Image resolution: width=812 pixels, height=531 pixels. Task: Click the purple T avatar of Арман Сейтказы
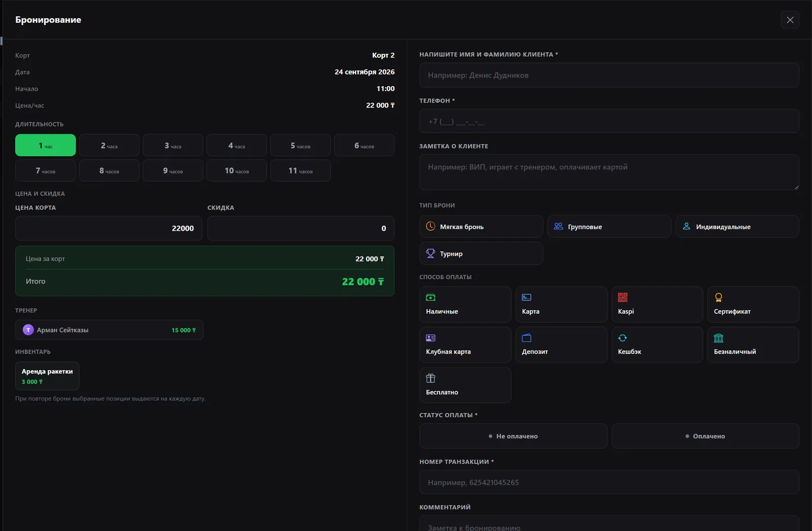point(28,330)
